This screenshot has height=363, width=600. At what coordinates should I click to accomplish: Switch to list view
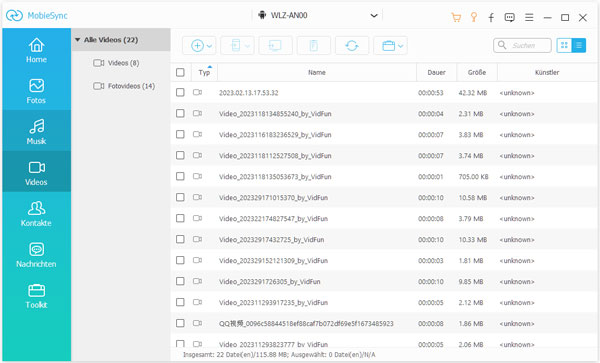click(x=579, y=46)
